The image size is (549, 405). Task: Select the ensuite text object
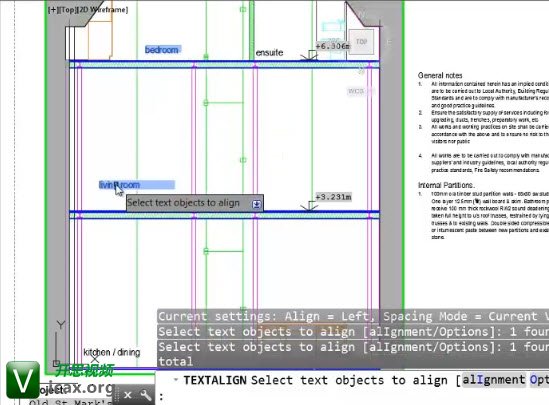tap(269, 53)
